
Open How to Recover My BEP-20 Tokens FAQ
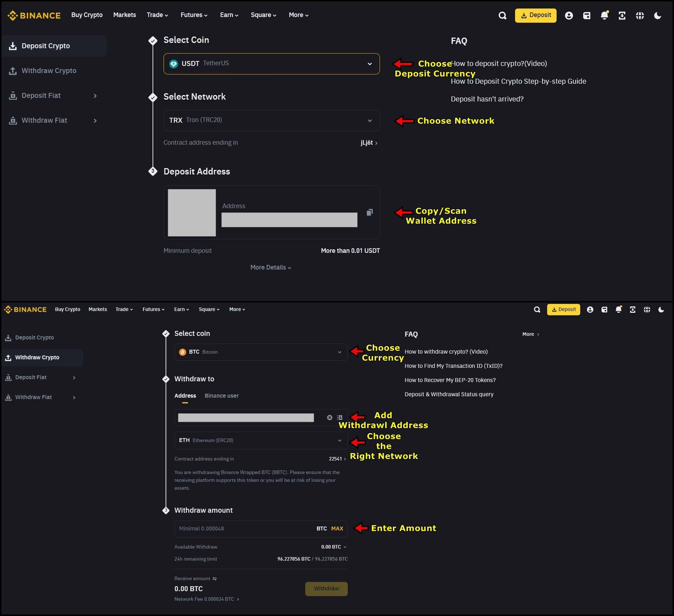(x=450, y=380)
